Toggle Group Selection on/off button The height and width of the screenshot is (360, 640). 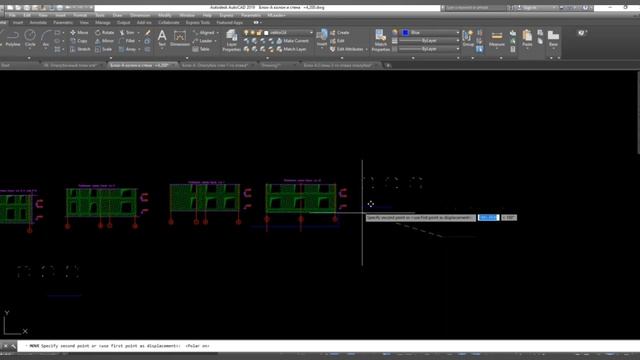tap(480, 49)
